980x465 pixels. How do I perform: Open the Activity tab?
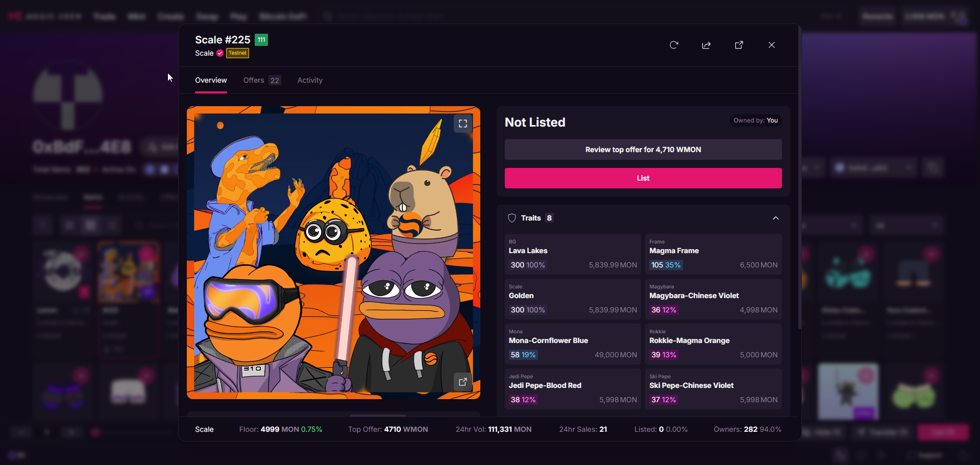tap(310, 80)
